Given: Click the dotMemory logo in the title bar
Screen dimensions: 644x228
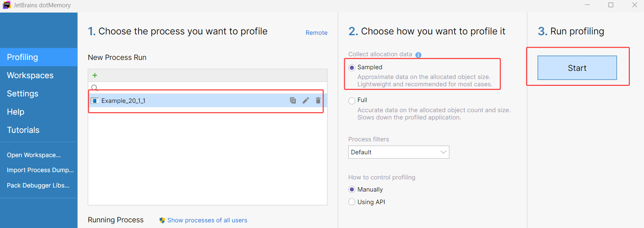Looking at the screenshot, I should coord(7,5).
